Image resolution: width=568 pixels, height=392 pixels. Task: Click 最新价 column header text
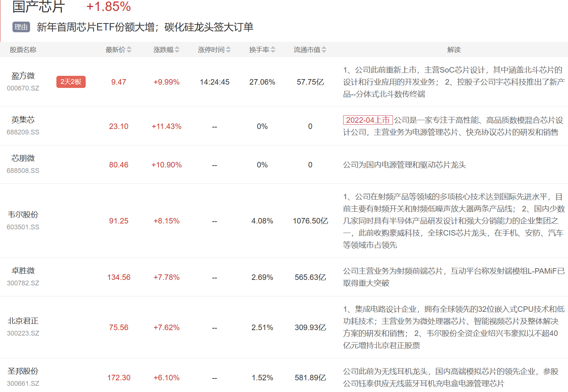tap(115, 50)
